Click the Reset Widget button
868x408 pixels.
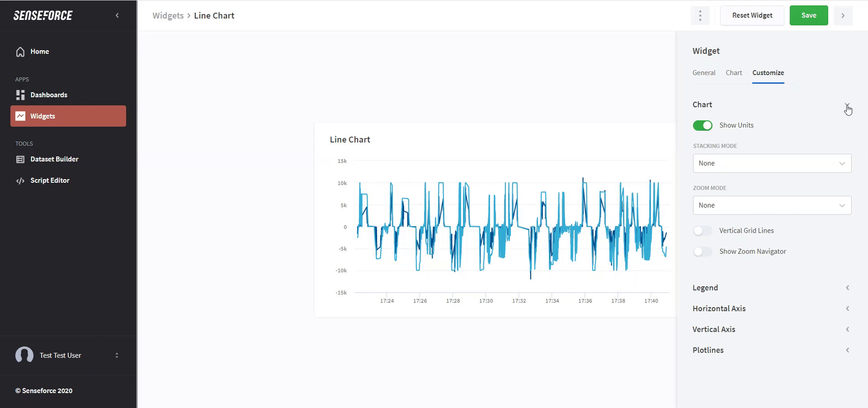click(752, 15)
